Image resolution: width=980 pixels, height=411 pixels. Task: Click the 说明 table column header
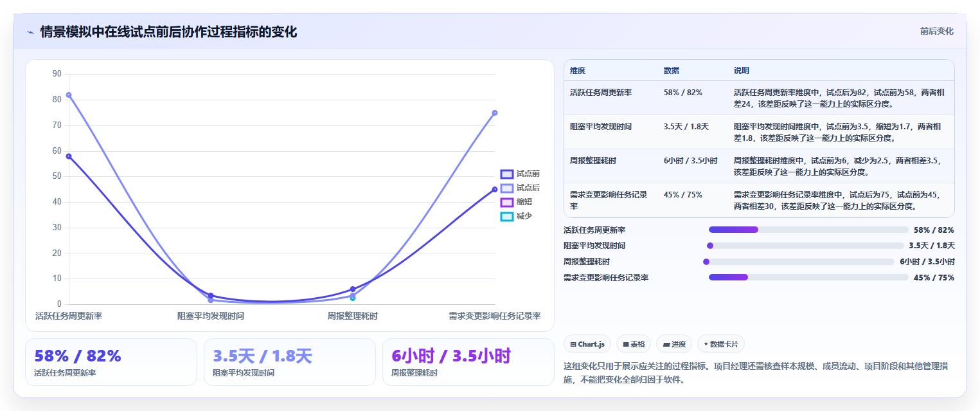(x=742, y=71)
